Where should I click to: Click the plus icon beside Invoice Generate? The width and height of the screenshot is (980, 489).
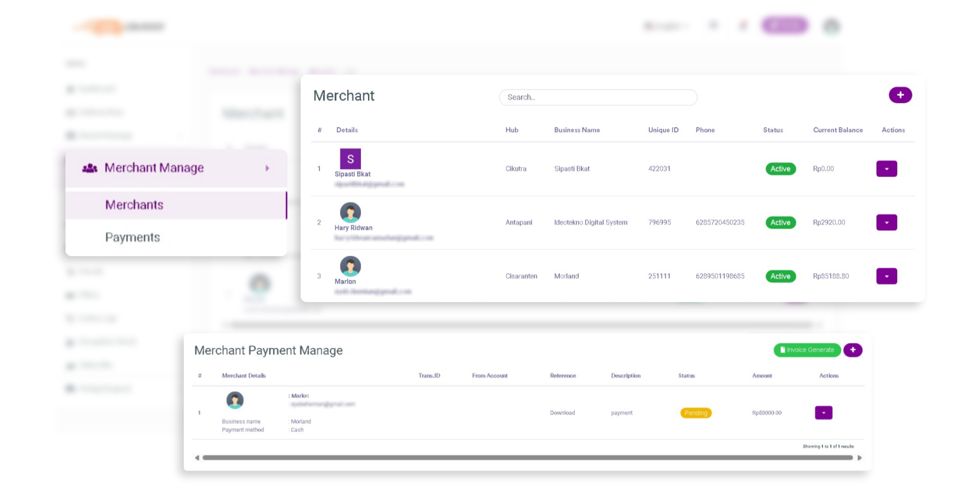(852, 350)
